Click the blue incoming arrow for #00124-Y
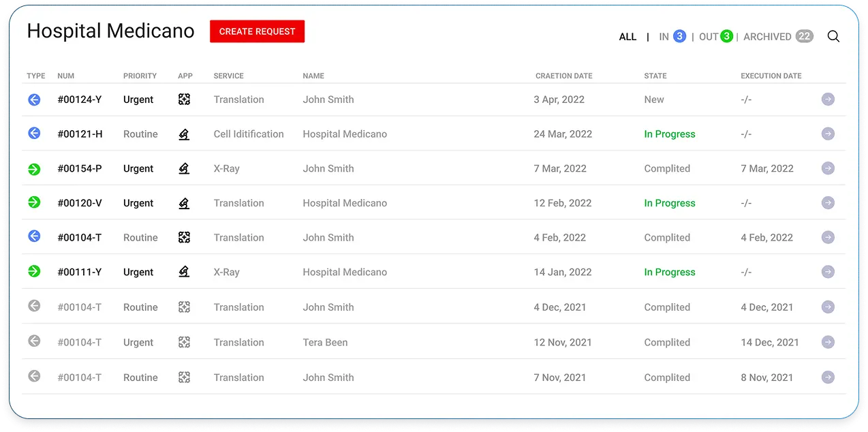The width and height of the screenshot is (868, 432). 34,99
